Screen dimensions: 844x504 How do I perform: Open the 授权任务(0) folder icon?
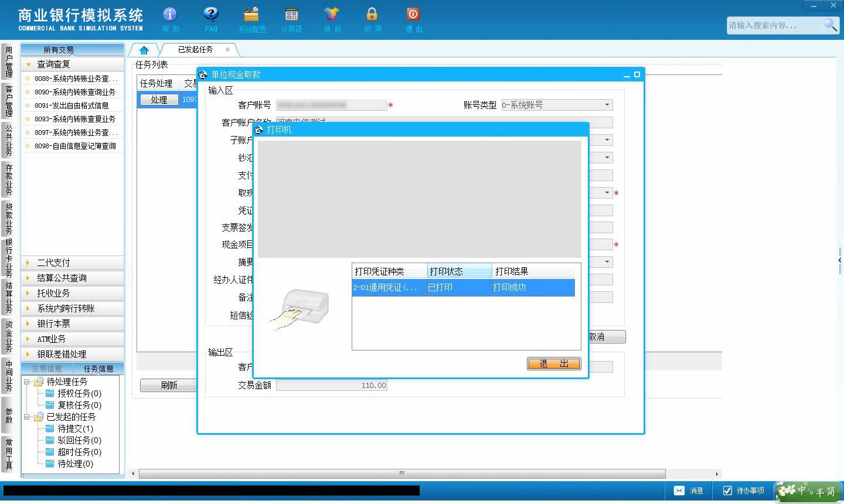click(50, 393)
